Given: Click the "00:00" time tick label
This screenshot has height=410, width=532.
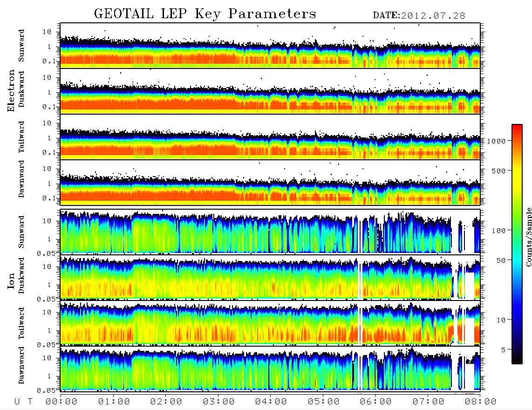Looking at the screenshot, I should 61,402.
